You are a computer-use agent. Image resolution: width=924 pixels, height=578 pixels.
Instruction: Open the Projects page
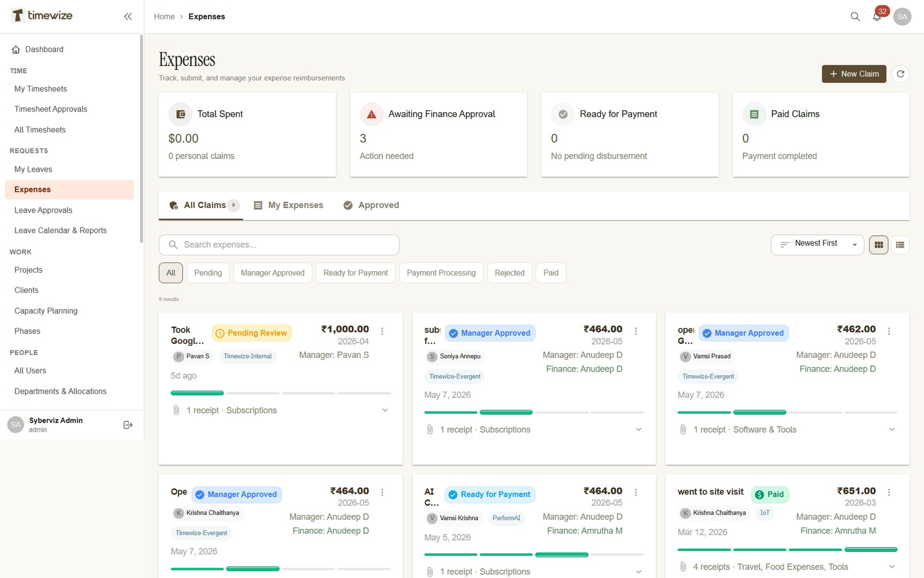pyautogui.click(x=28, y=270)
